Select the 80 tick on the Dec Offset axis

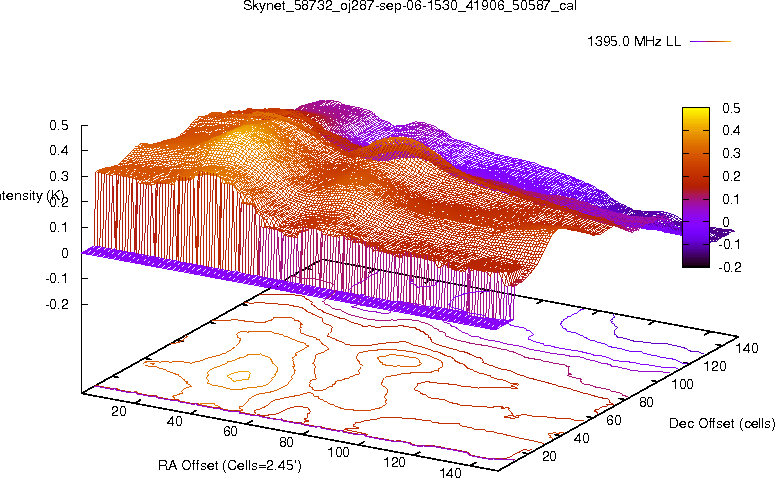pyautogui.click(x=646, y=402)
